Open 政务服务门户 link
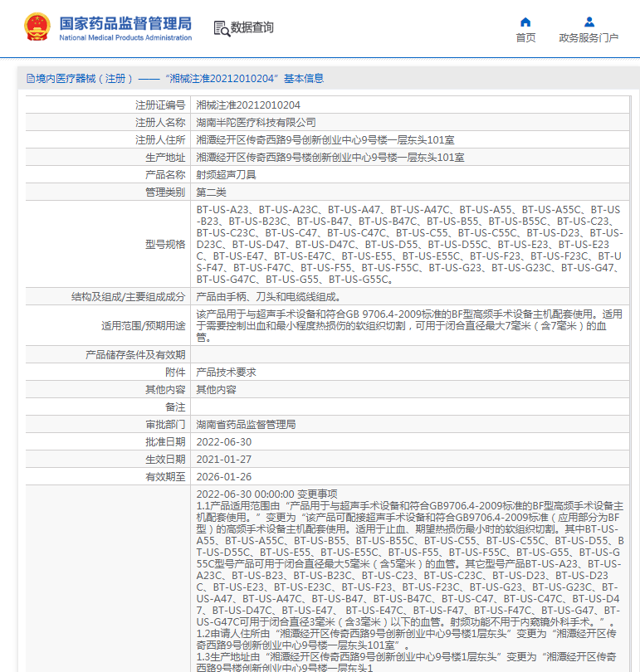640x672 pixels. click(x=589, y=37)
